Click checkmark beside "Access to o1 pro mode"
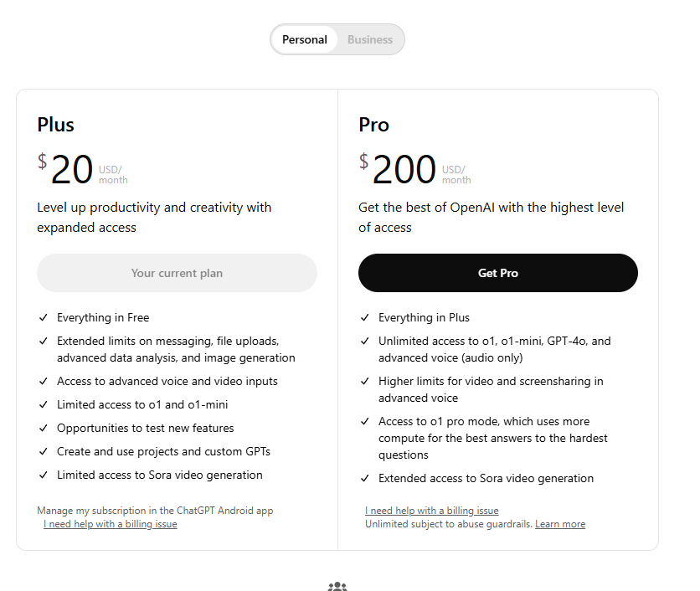Viewport: 700px width, 591px height. pos(364,422)
